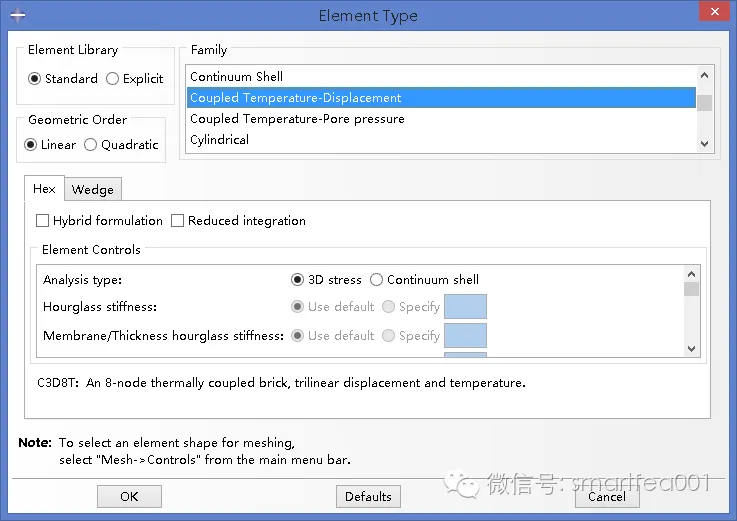Open the Hex tab
737x521 pixels.
[44, 189]
